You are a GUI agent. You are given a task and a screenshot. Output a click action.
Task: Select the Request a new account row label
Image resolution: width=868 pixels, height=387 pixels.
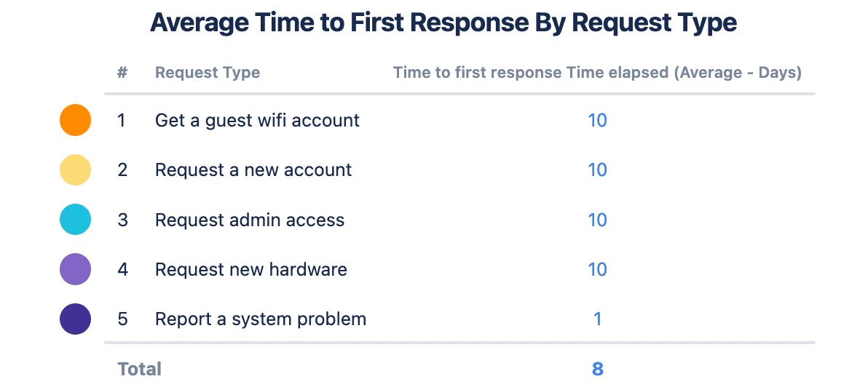point(253,170)
